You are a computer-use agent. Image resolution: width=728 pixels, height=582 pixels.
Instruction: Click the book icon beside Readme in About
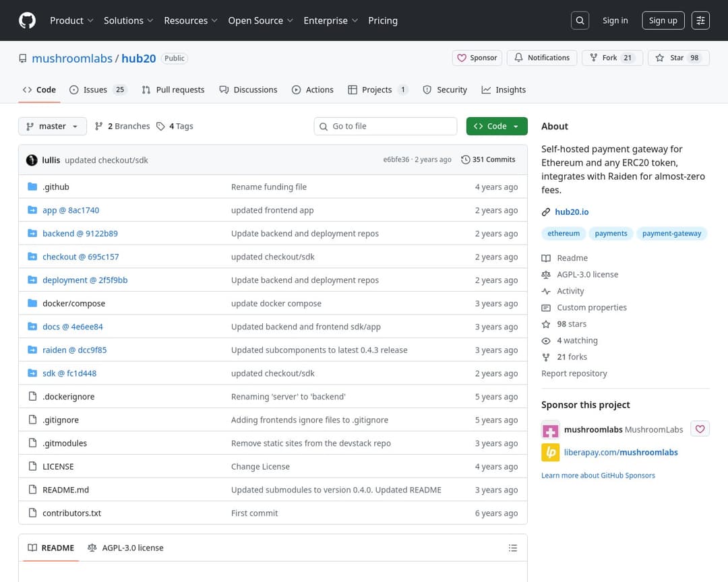tap(546, 258)
